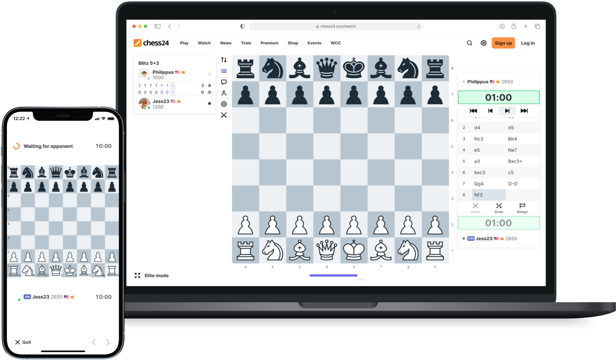616x364 pixels.
Task: Select the white queen on d1
Action: (x=327, y=250)
